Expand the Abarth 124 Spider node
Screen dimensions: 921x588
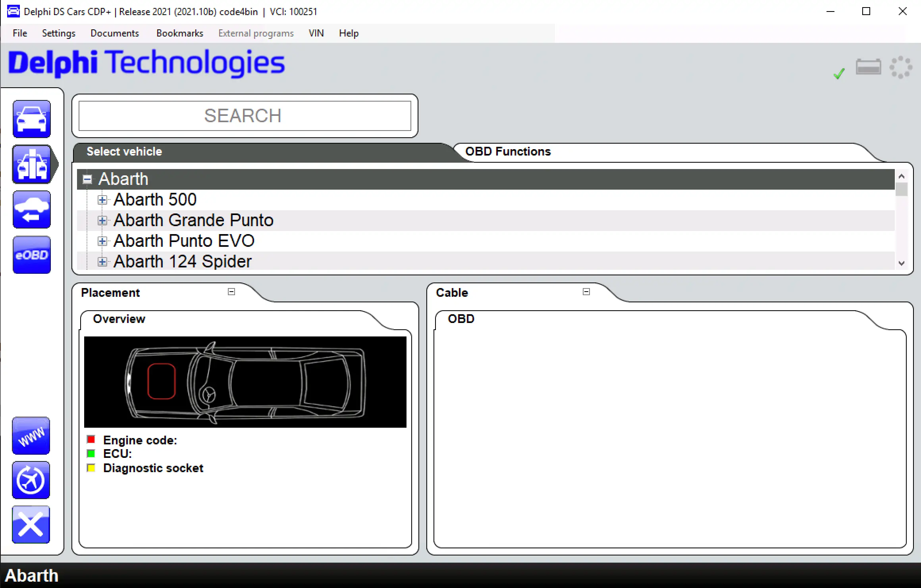tap(102, 262)
